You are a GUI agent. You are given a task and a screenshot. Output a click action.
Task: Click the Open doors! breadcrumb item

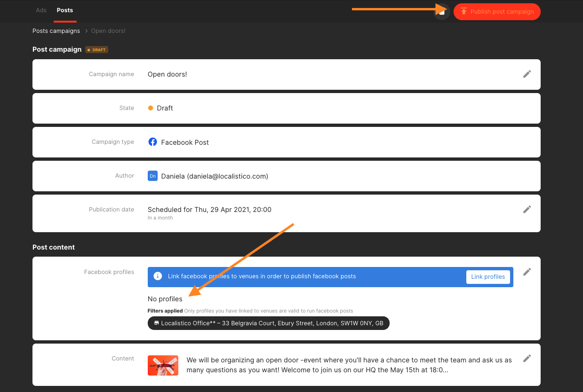click(108, 31)
